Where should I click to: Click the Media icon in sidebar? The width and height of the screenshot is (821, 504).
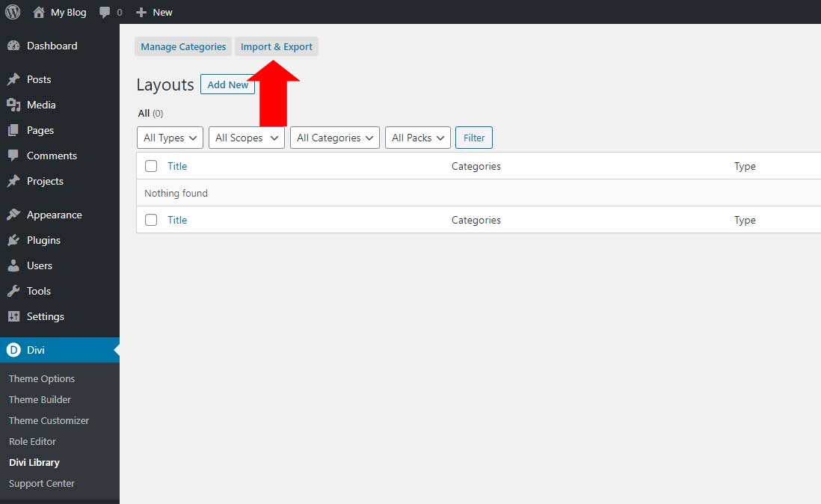[13, 105]
